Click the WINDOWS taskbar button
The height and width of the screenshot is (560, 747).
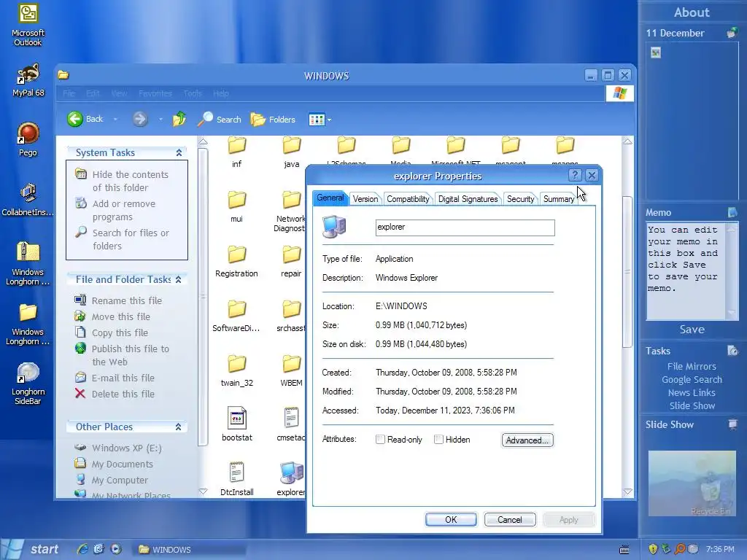[x=190, y=550]
